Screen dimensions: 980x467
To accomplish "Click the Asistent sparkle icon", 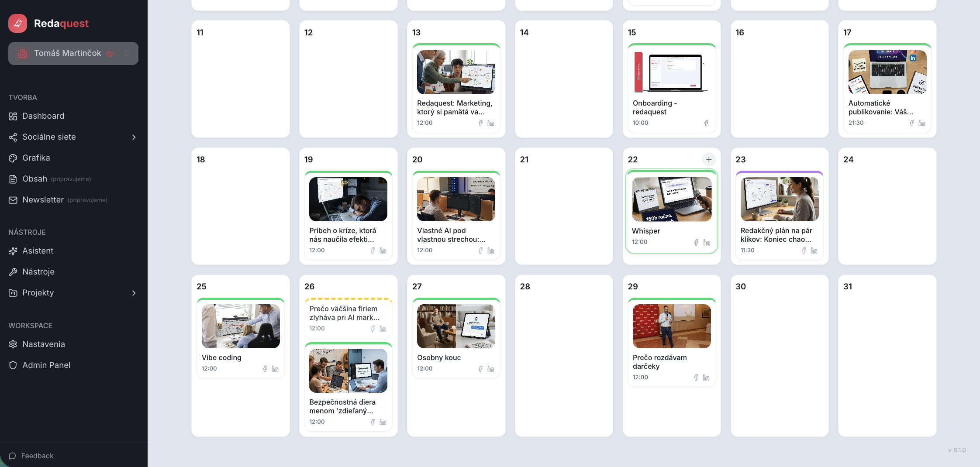I will coord(13,251).
